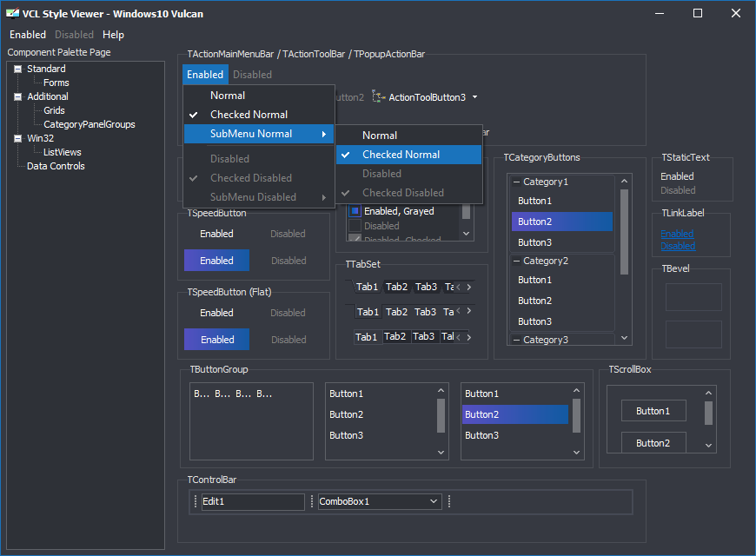Click the right scroll arrow of the middle TTabSet row
The height and width of the screenshot is (556, 756).
coord(468,311)
